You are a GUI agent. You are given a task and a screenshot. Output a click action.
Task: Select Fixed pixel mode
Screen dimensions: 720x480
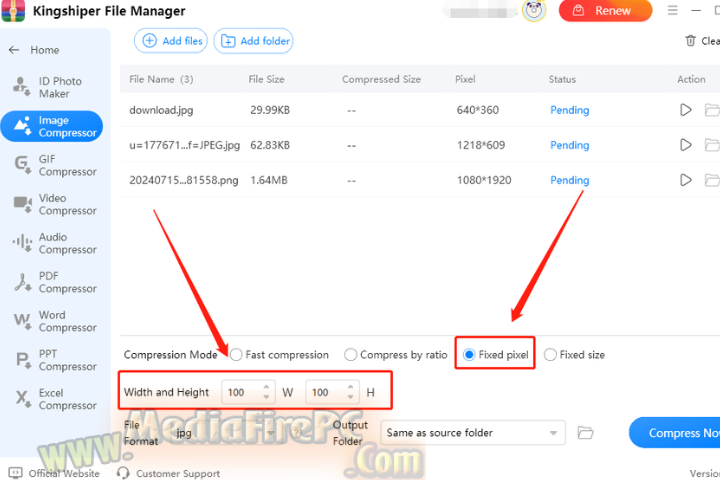click(469, 355)
